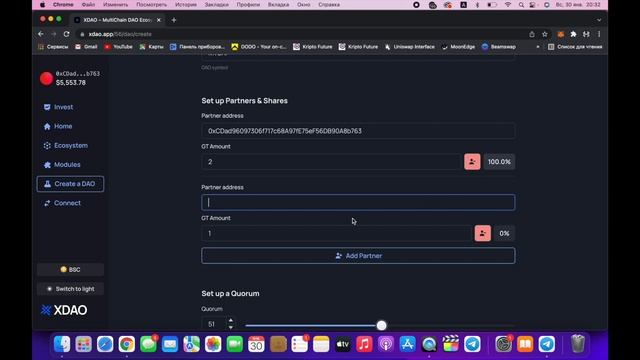Show more bookmarks with the overflow chevron

point(538,47)
